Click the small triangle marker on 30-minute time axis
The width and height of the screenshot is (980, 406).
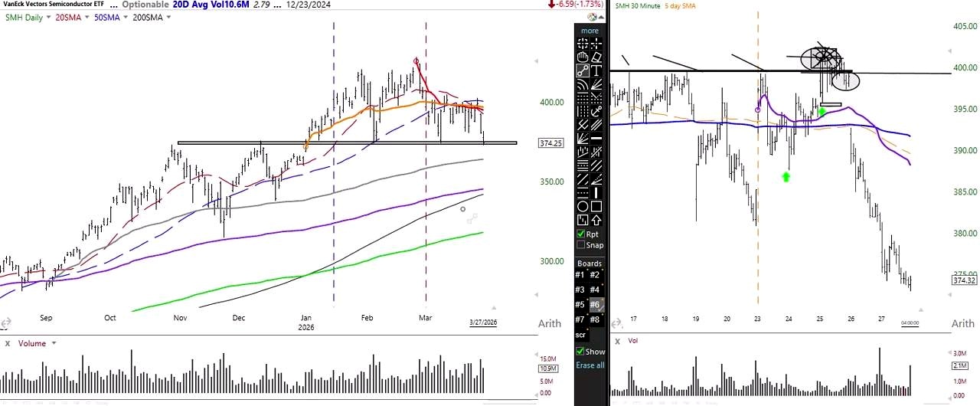(921, 309)
